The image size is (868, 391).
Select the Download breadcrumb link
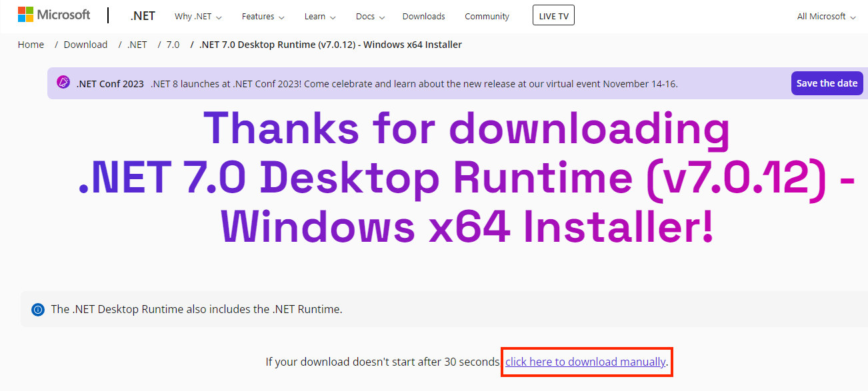[85, 45]
